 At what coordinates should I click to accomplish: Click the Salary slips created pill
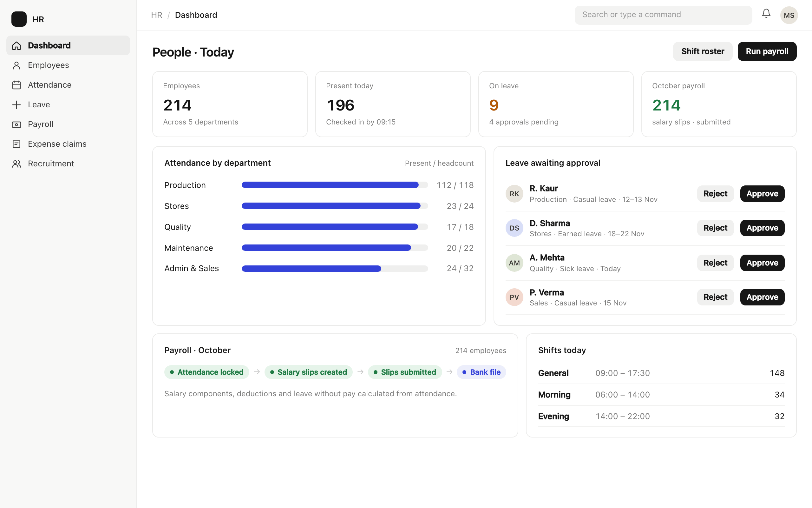coord(308,372)
